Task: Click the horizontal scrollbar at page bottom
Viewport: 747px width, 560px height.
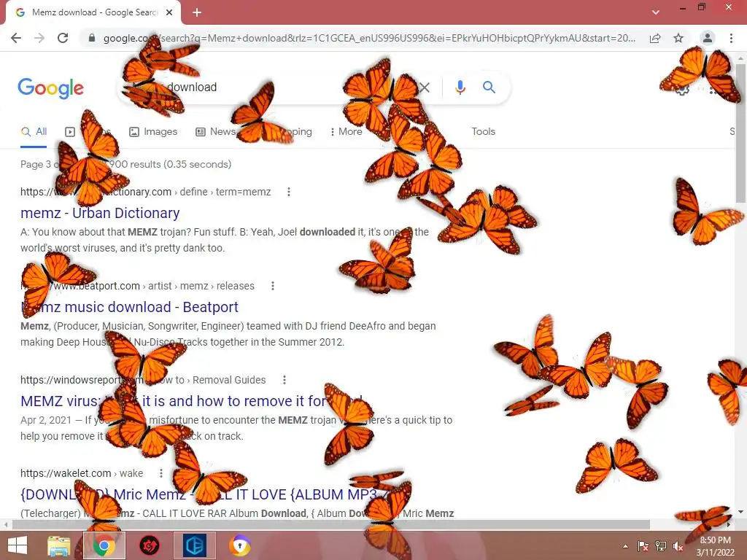Action: click(x=331, y=524)
